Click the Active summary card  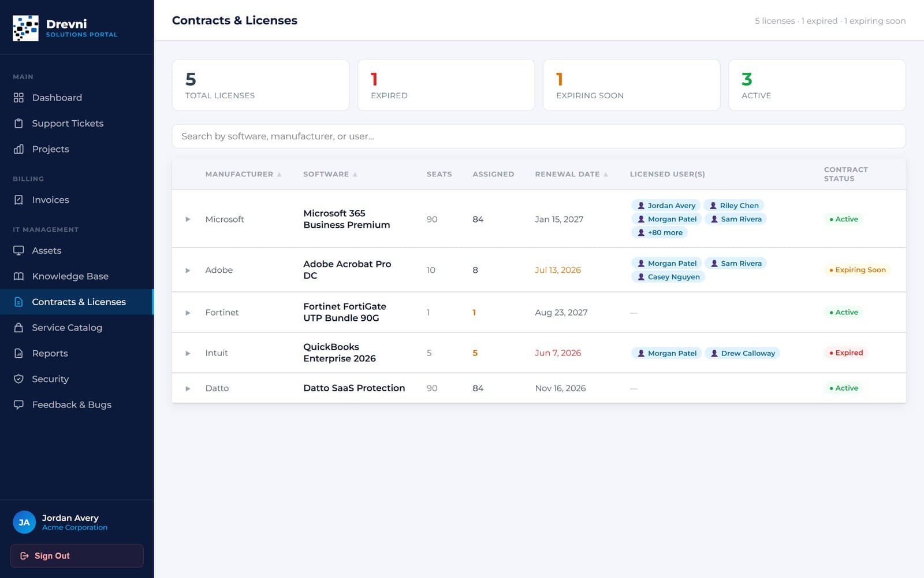(817, 85)
